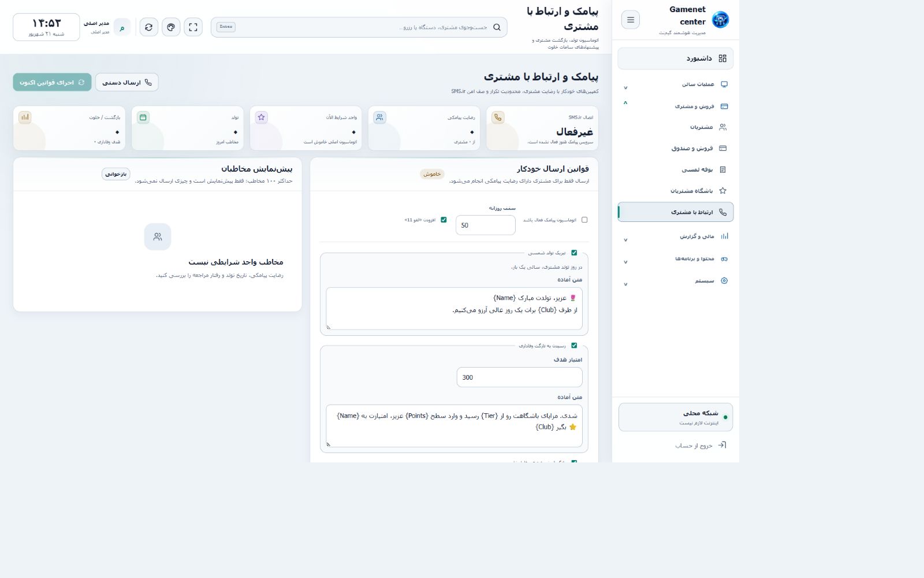
Task: Click the gear icon next to سیستم
Action: pyautogui.click(x=724, y=281)
